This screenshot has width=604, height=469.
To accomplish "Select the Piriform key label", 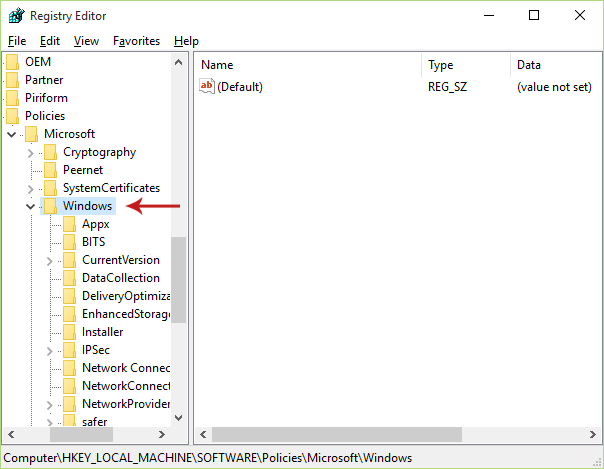I will tap(46, 98).
